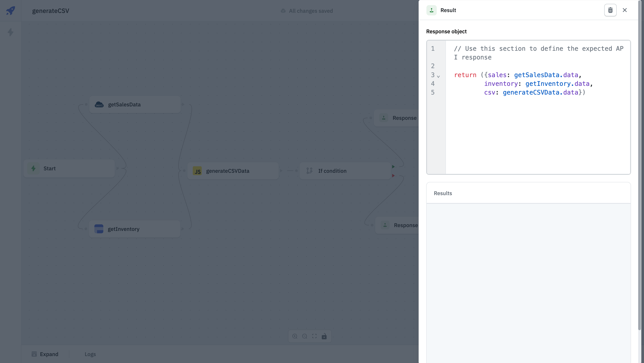Click the zoom in canvas icon
644x363 pixels.
[x=295, y=336]
